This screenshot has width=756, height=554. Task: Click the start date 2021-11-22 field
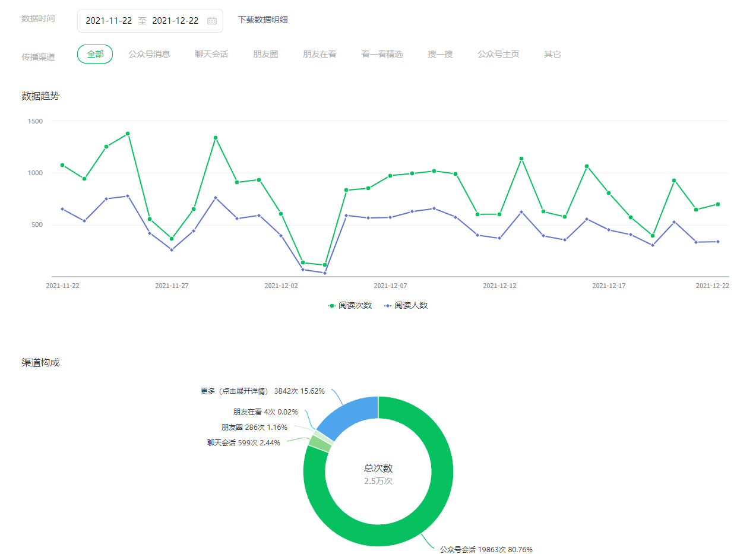pos(109,21)
